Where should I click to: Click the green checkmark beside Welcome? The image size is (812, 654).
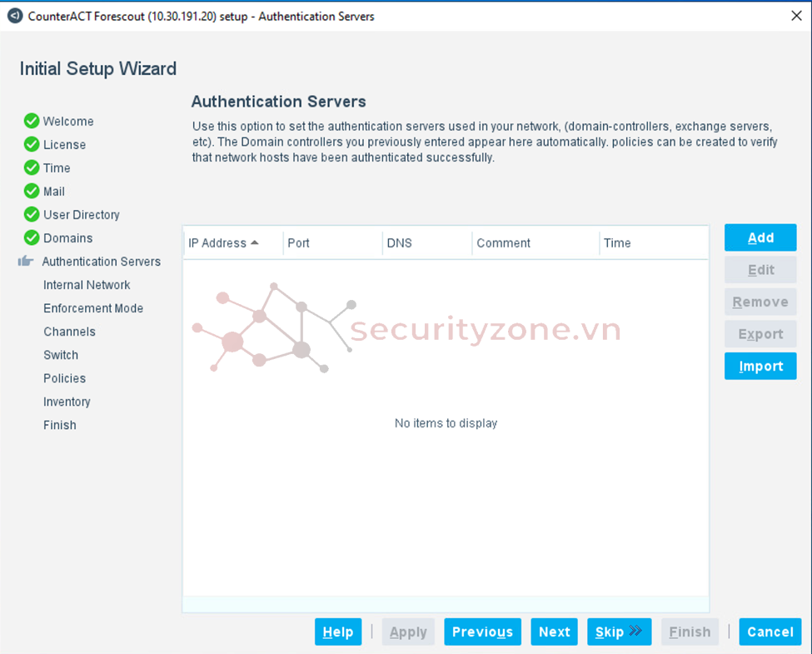[x=32, y=121]
